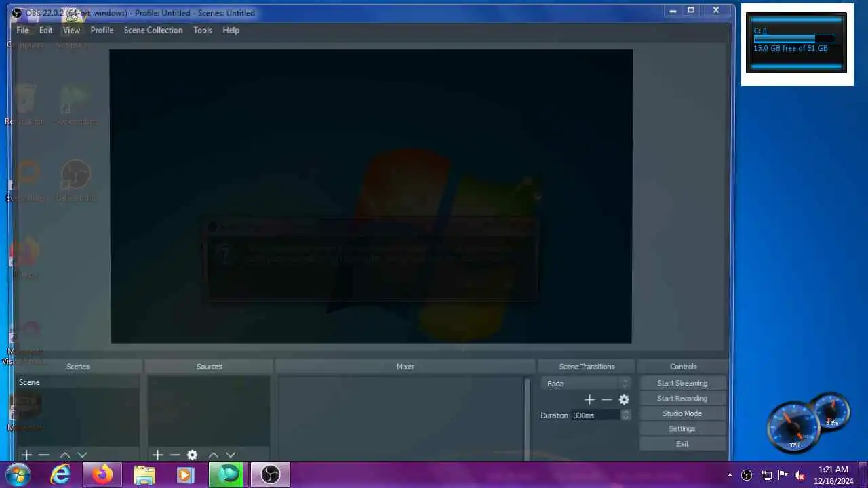Move source down in Sources panel
Screen dimensions: 868x488
231,455
